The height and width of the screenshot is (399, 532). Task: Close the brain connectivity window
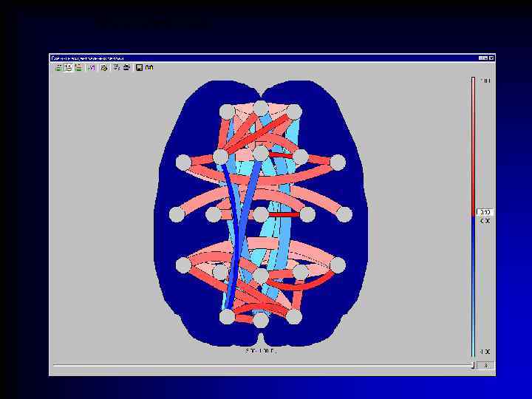[491, 58]
